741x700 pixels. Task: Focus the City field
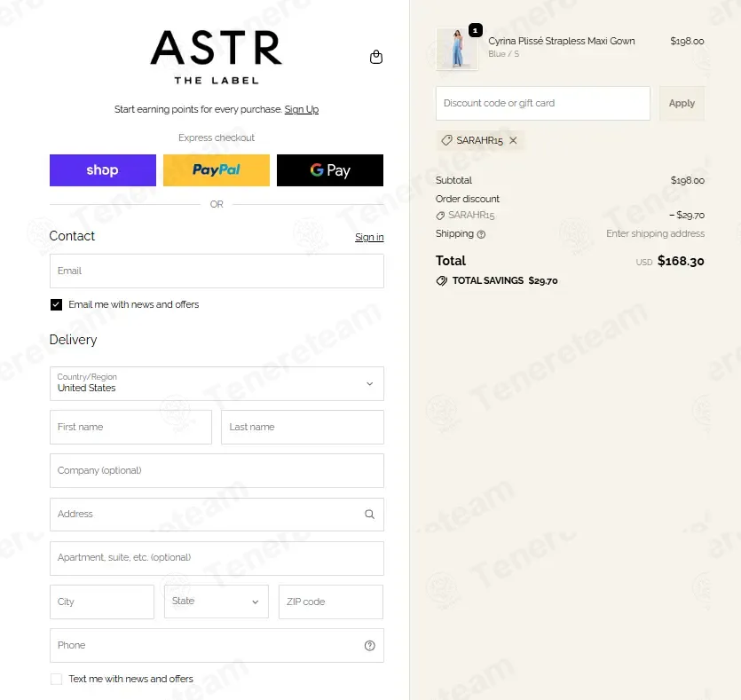point(101,602)
